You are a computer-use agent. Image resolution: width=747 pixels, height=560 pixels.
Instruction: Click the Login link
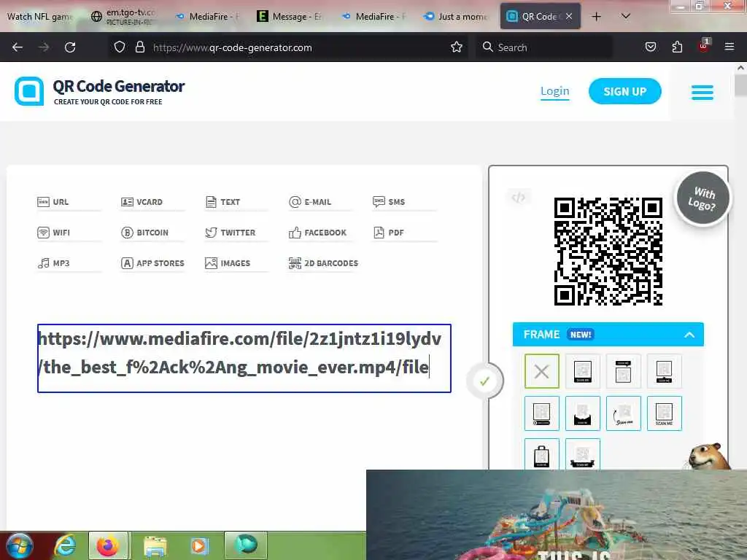(x=554, y=91)
